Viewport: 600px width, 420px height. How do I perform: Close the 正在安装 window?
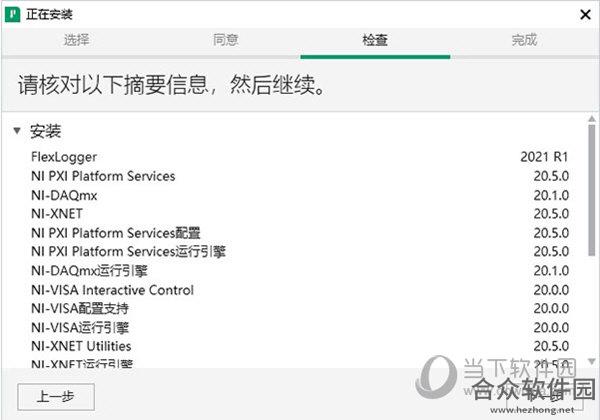coord(585,15)
